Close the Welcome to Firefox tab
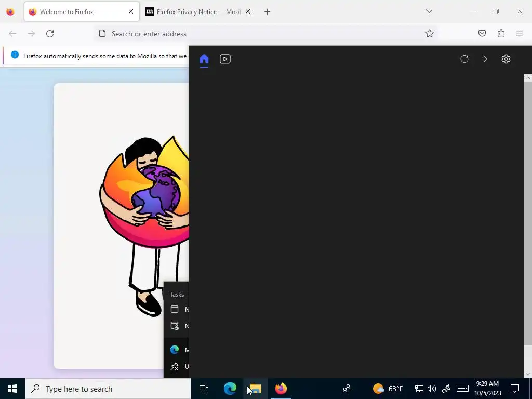The height and width of the screenshot is (399, 532). (131, 11)
